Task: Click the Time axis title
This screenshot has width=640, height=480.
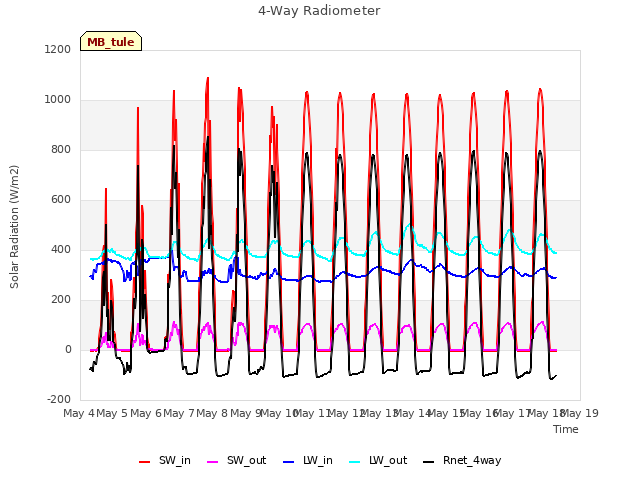Action: (x=566, y=429)
